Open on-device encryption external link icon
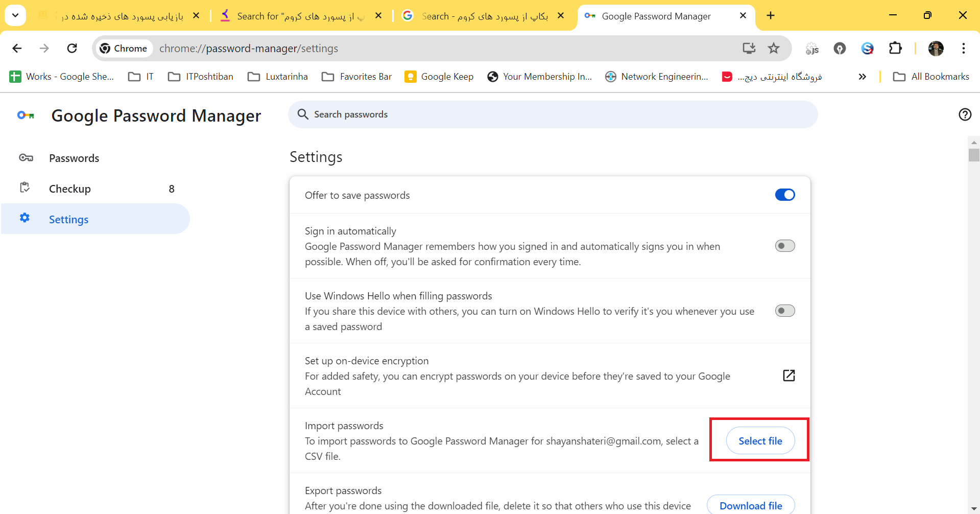Screen dimensions: 980x514 [789, 376]
